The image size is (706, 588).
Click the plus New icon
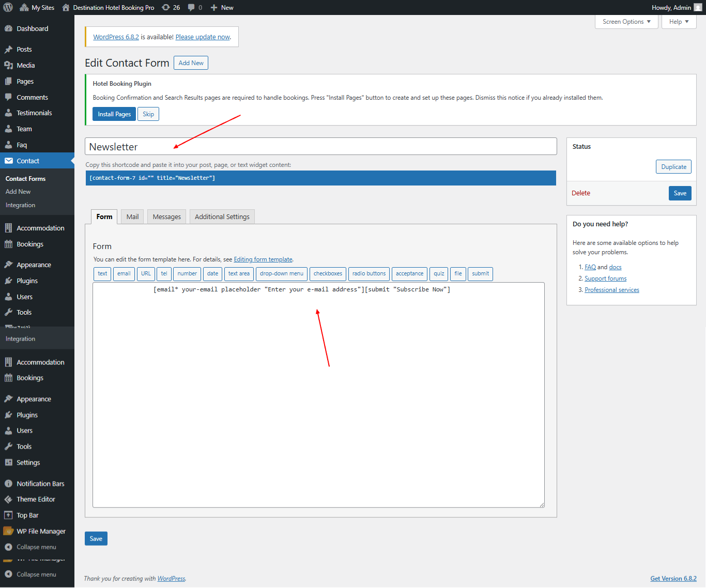click(213, 7)
